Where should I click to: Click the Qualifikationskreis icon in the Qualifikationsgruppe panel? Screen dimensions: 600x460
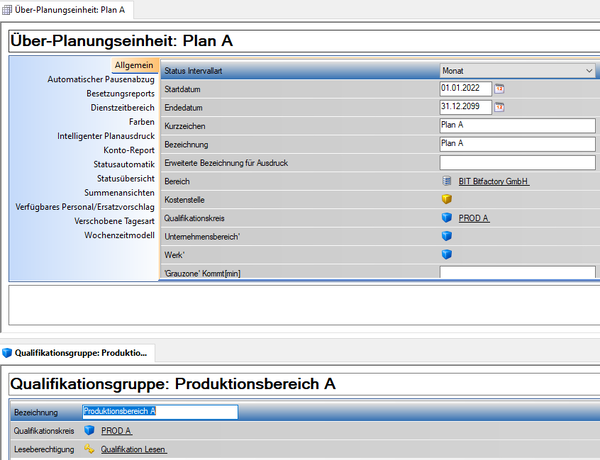tap(89, 431)
